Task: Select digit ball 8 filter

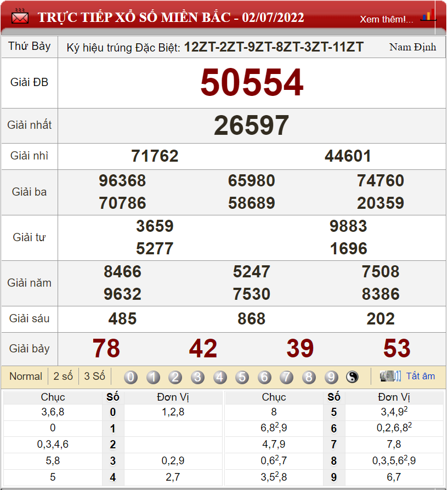Action: 309,377
